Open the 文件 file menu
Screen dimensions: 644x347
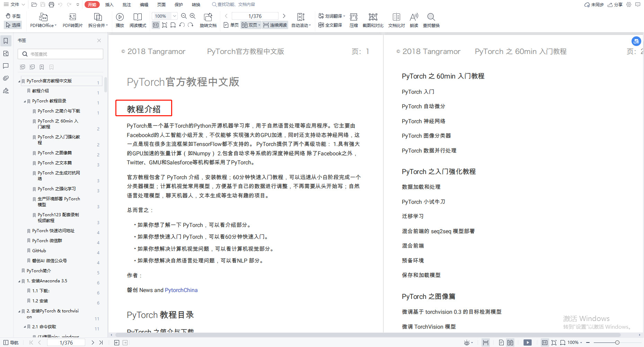(15, 4)
